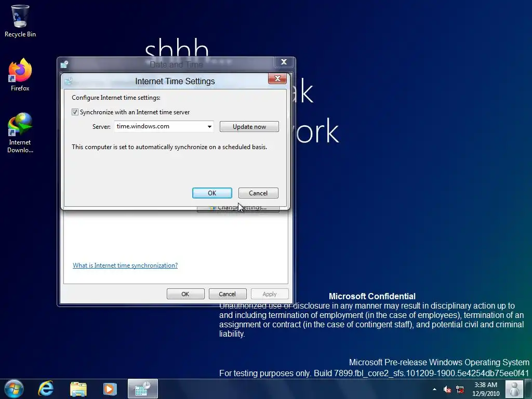Viewport: 532px width, 399px height.
Task: Select the Internet Download Manager desktop shortcut
Action: coord(20,132)
